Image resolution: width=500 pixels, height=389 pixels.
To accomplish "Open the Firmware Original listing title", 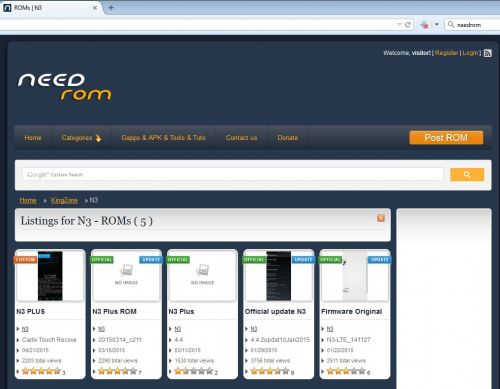I will (351, 311).
